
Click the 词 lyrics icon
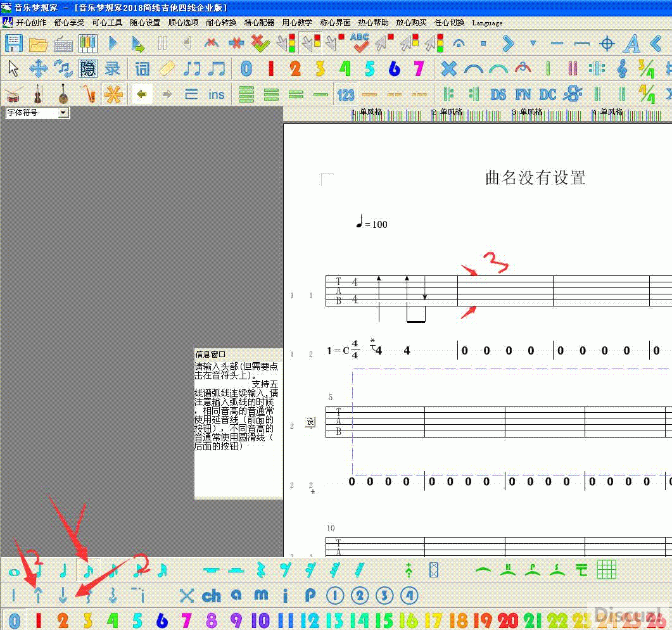coord(142,68)
